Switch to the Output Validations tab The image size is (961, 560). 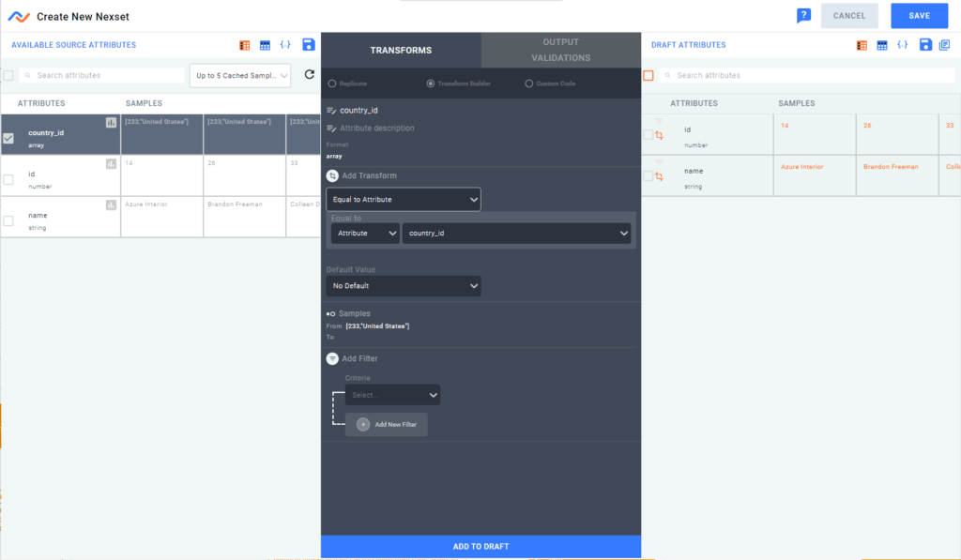[561, 51]
